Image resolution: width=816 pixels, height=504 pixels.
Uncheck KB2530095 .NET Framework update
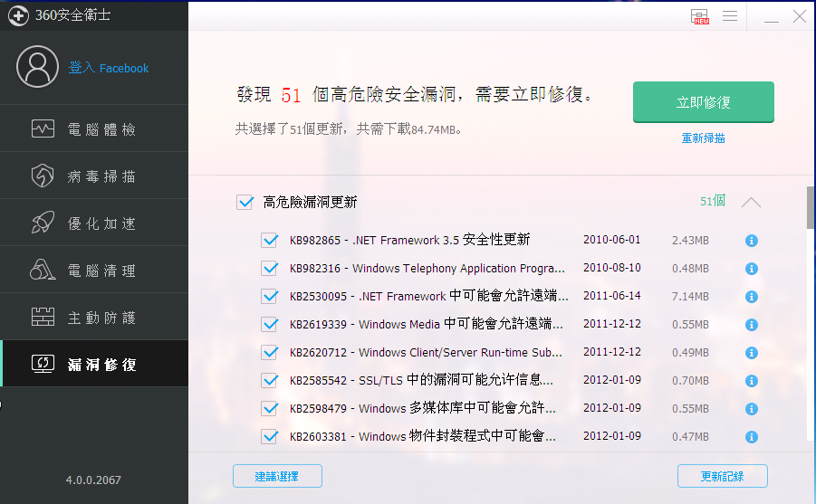(269, 297)
